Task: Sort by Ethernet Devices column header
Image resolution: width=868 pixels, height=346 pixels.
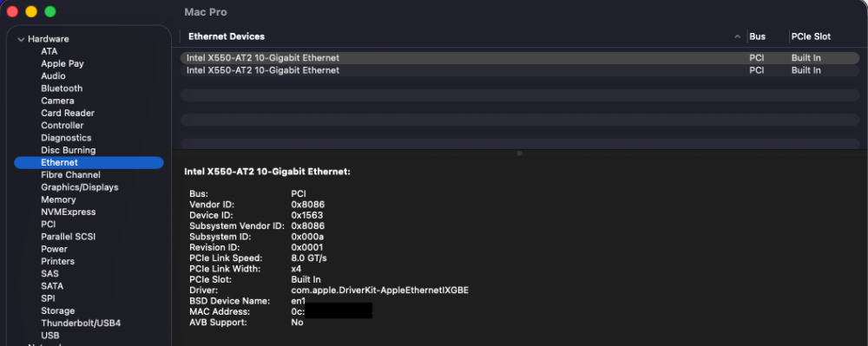Action: pyautogui.click(x=227, y=36)
